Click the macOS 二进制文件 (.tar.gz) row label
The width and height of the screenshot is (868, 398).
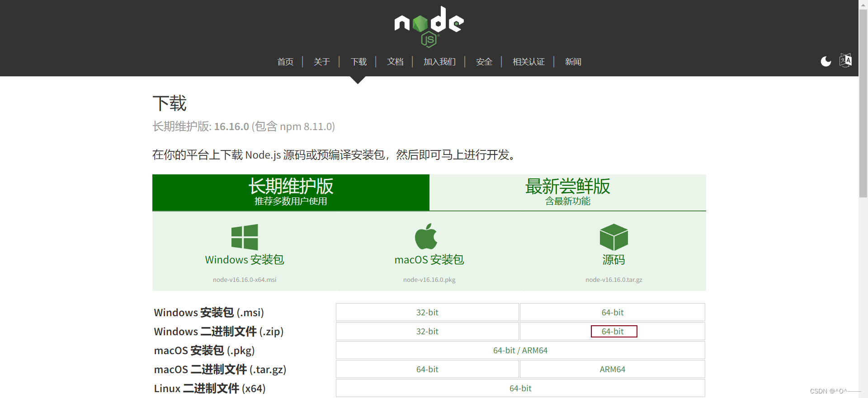coord(220,370)
